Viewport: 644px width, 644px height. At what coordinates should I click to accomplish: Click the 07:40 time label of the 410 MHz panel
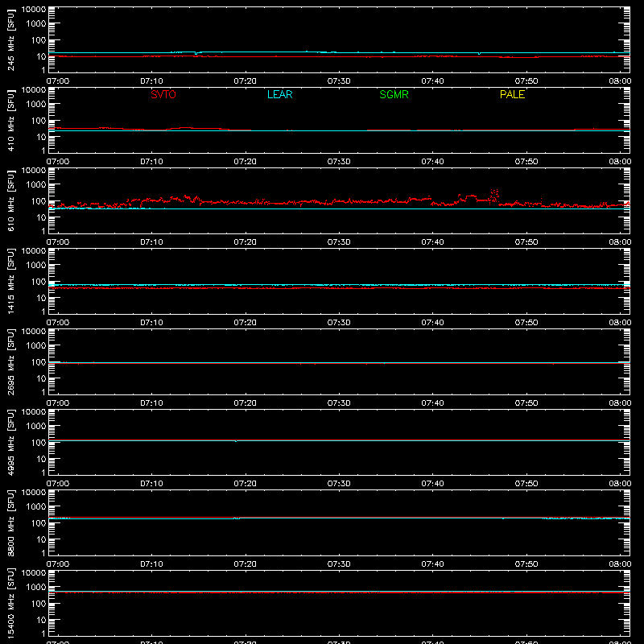click(x=432, y=162)
